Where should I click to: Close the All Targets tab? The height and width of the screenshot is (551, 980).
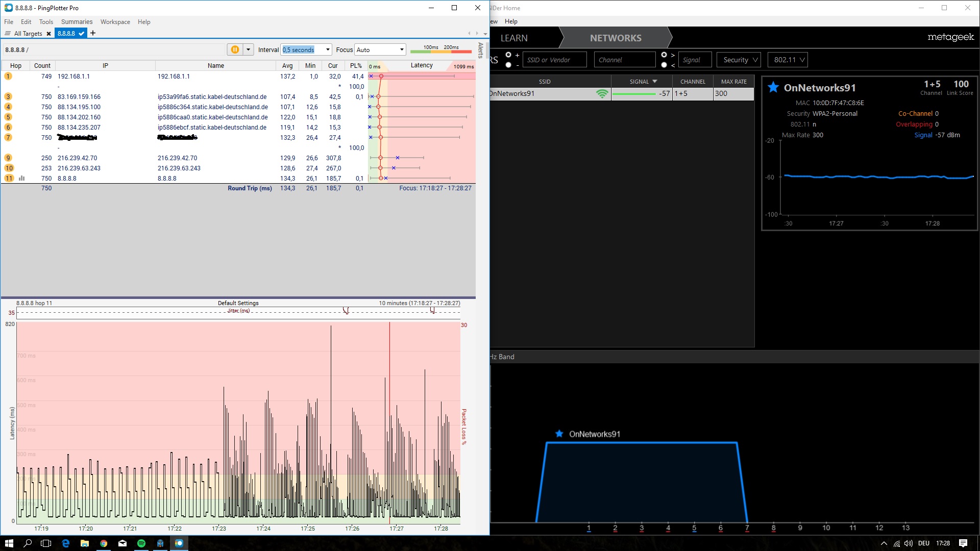pyautogui.click(x=48, y=34)
